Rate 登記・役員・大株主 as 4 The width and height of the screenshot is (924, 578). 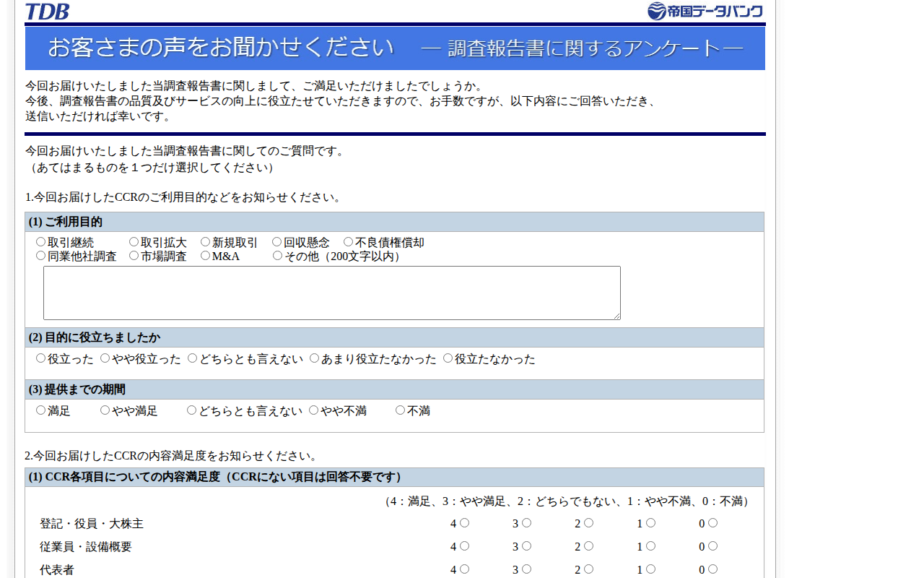click(464, 522)
